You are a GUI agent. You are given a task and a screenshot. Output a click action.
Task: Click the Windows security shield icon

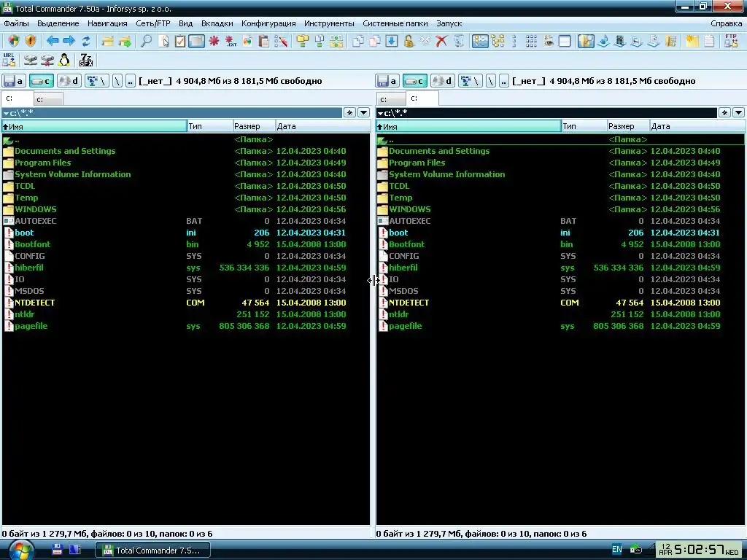click(x=13, y=41)
